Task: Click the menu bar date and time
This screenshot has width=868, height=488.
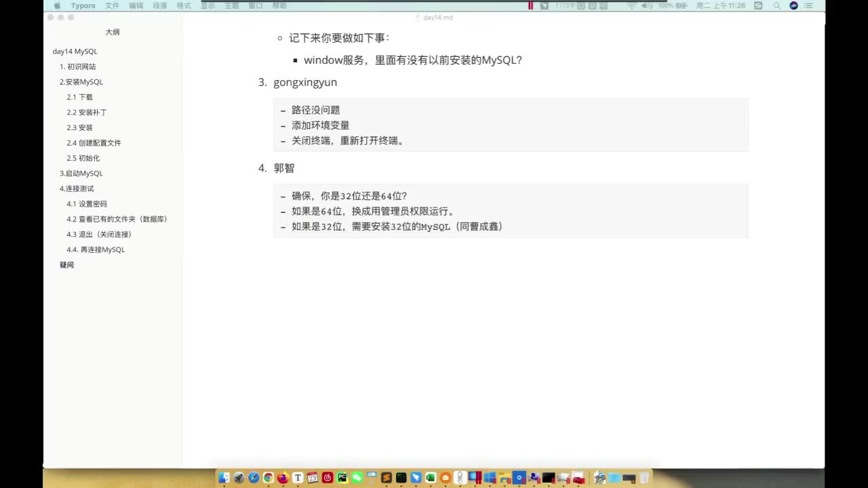Action: coord(721,5)
